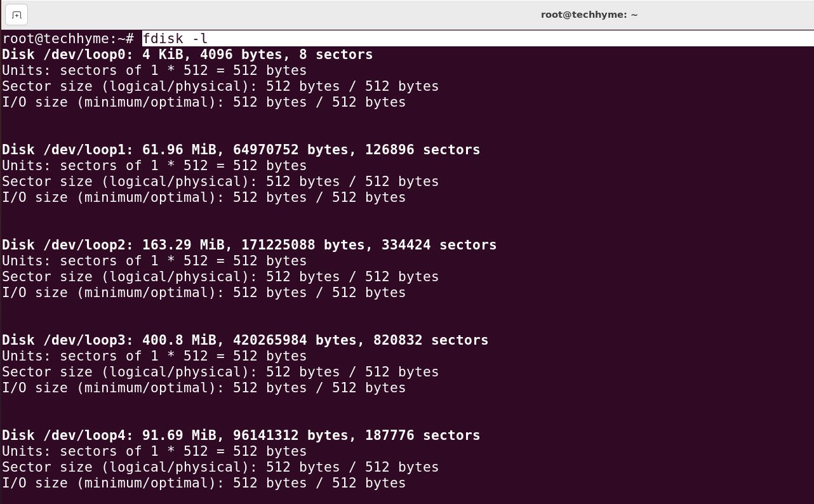Image resolution: width=814 pixels, height=504 pixels.
Task: Select the Disk /dev/loop2 header line
Action: click(x=250, y=245)
